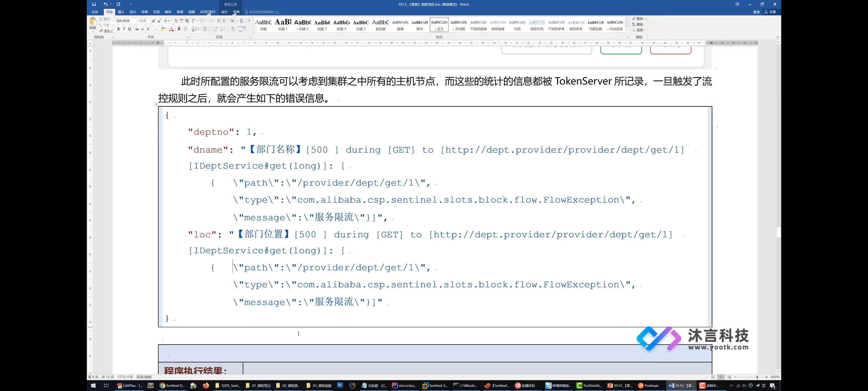Increase font size with grow font
This screenshot has height=391, width=868.
(x=154, y=21)
